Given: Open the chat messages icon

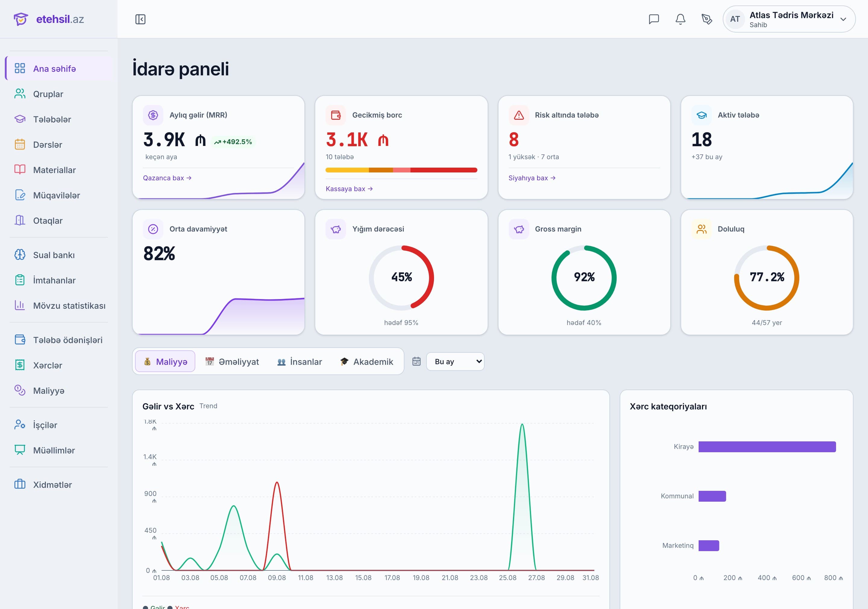Looking at the screenshot, I should [654, 19].
